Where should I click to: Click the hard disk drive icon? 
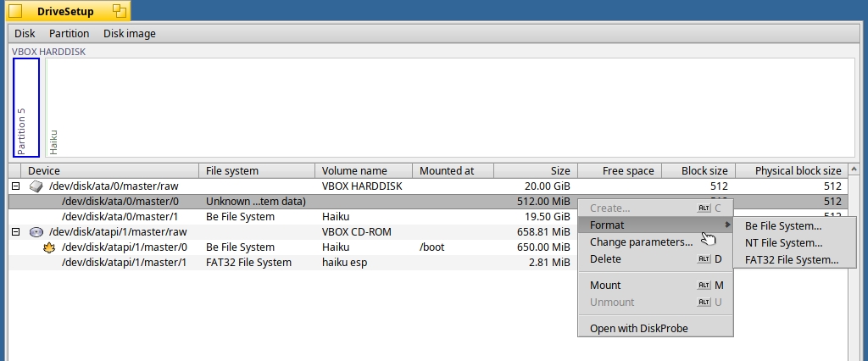click(36, 186)
